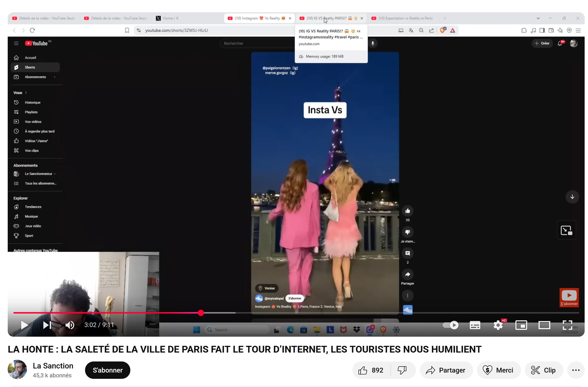588x387 pixels.
Task: Click the red S'abonner watermark in the video
Action: [569, 298]
